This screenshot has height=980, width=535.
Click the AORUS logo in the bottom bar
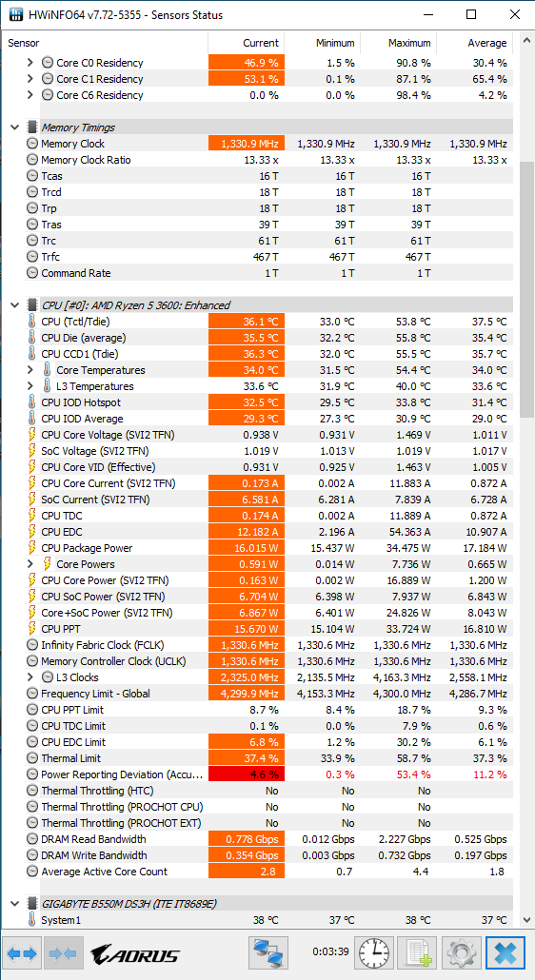pyautogui.click(x=134, y=954)
